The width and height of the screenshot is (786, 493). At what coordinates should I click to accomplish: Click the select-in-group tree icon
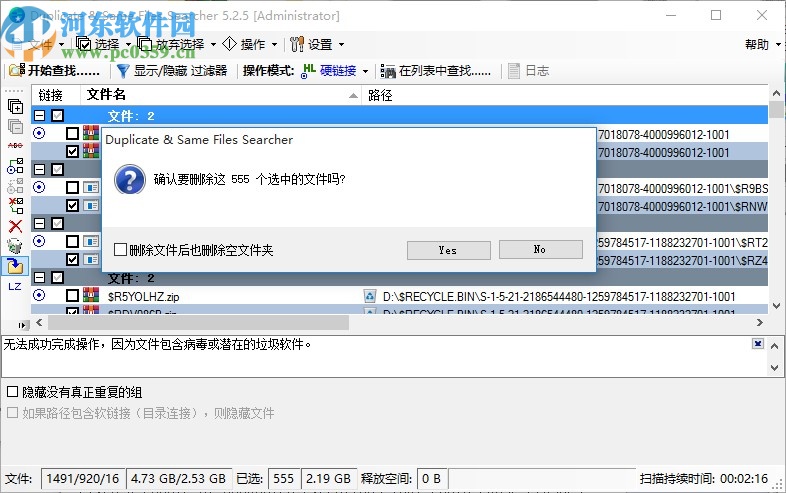(15, 166)
